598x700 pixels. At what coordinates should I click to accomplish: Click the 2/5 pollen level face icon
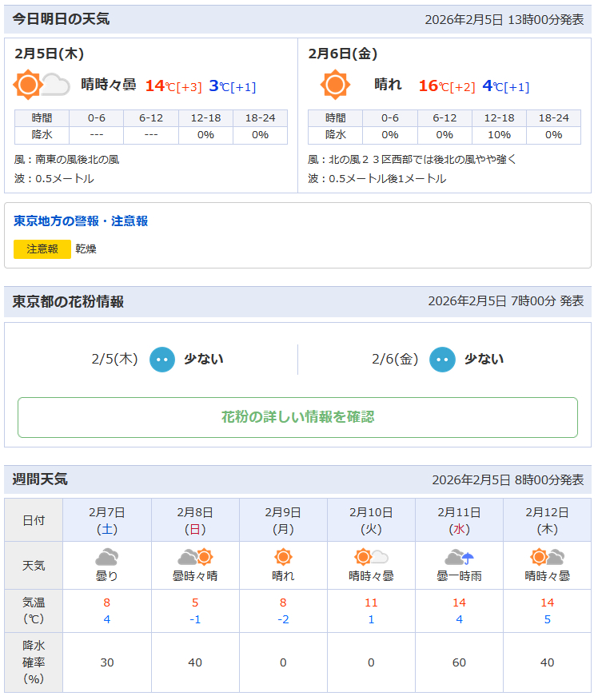click(162, 360)
